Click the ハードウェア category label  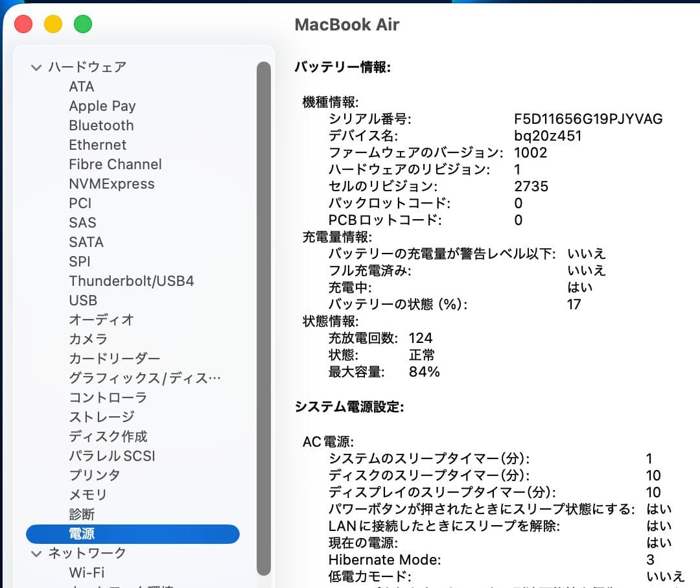click(87, 67)
